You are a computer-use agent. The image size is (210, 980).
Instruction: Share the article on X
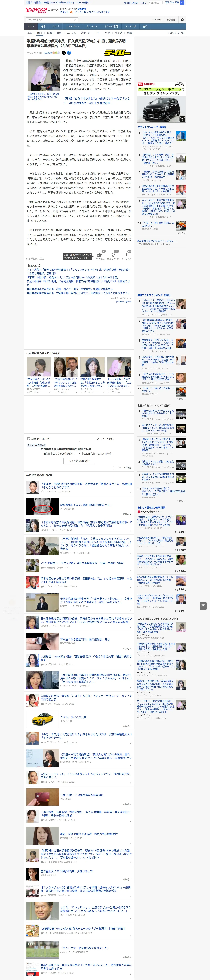64,53
